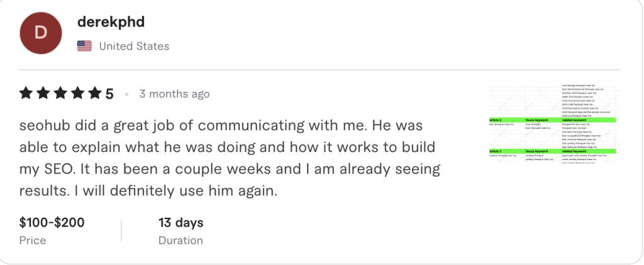Viewport: 644px width, 265px height.
Task: Click the third rating star
Action: pos(60,94)
